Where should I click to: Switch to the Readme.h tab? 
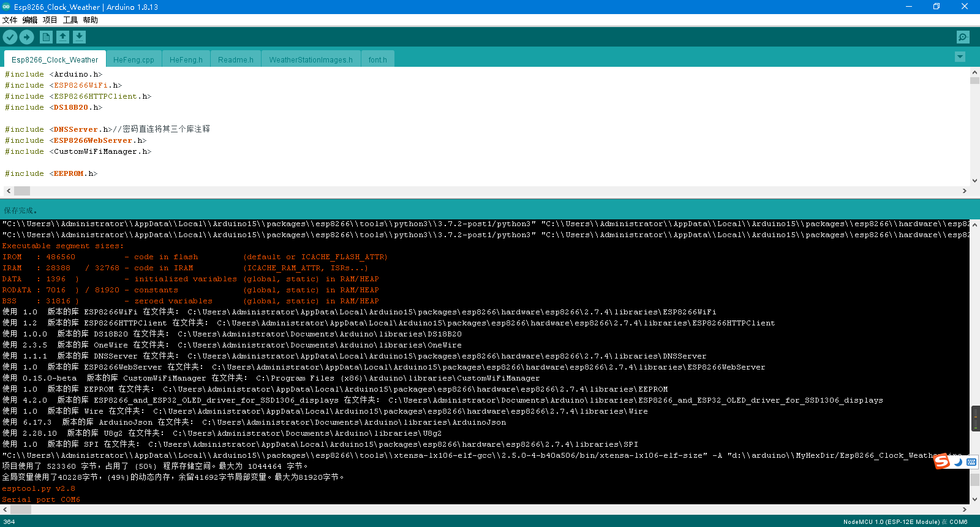click(235, 59)
